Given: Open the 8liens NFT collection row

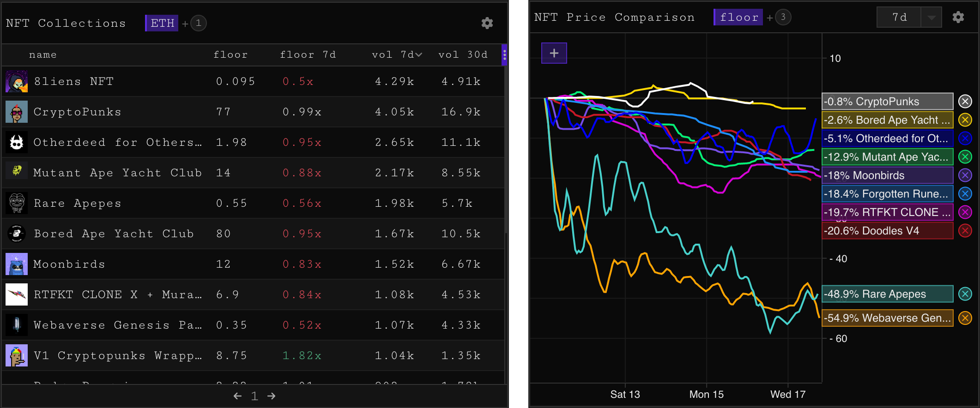Looking at the screenshot, I should click(x=253, y=81).
